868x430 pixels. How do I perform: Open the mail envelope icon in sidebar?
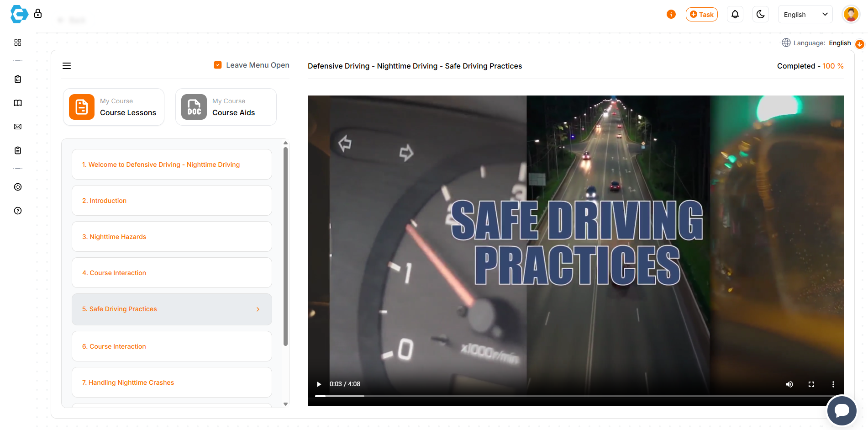tap(18, 127)
